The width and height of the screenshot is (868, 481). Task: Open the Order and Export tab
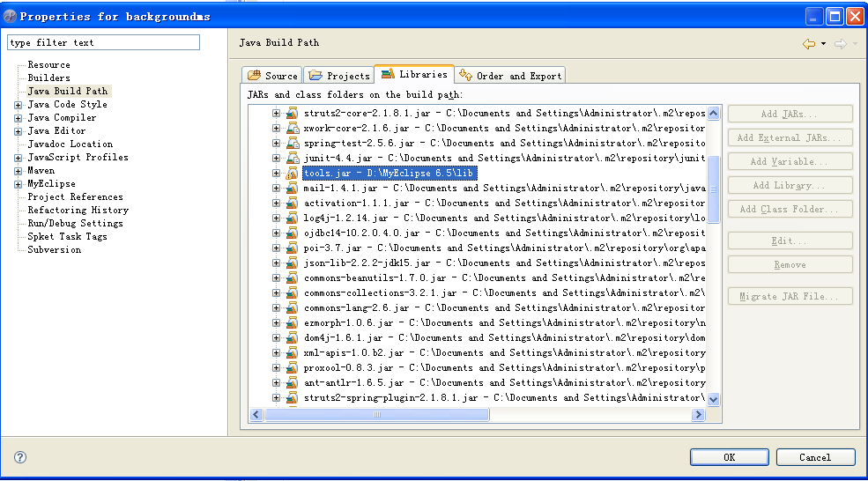click(x=510, y=76)
